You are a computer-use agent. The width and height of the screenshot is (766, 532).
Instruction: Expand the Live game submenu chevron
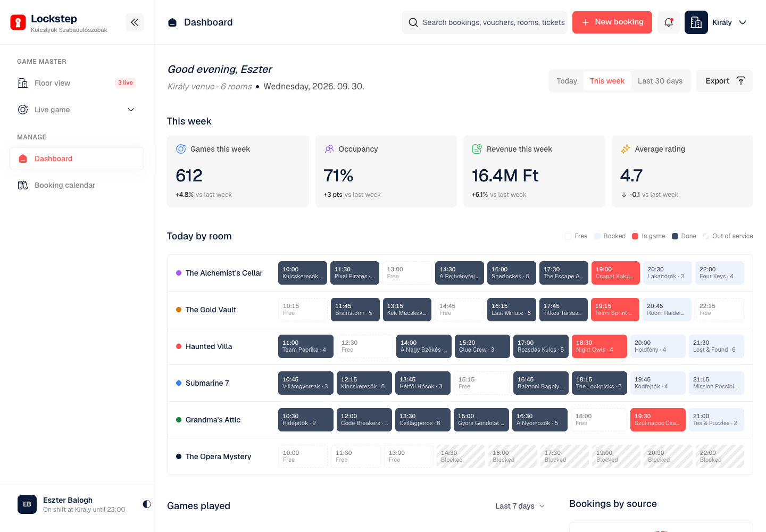click(x=131, y=110)
